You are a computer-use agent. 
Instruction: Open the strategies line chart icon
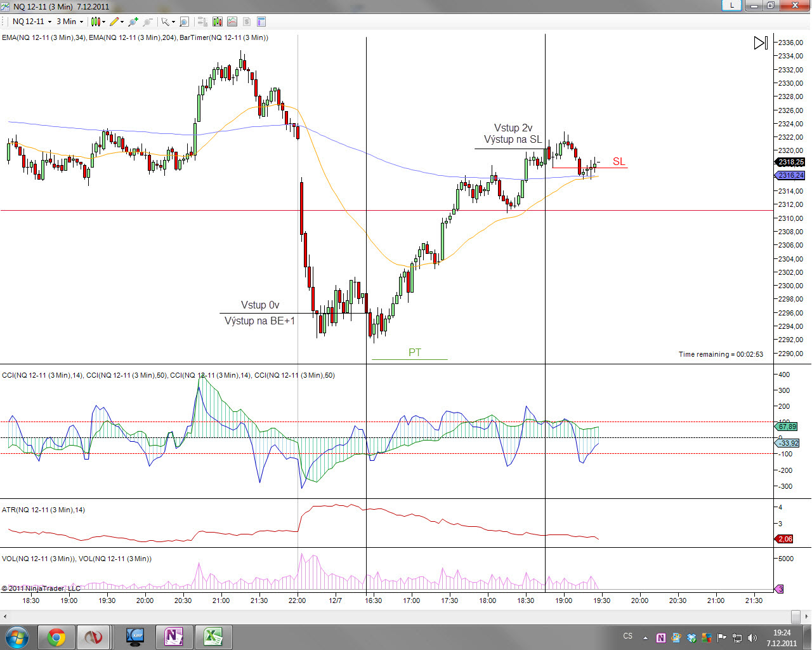[232, 22]
